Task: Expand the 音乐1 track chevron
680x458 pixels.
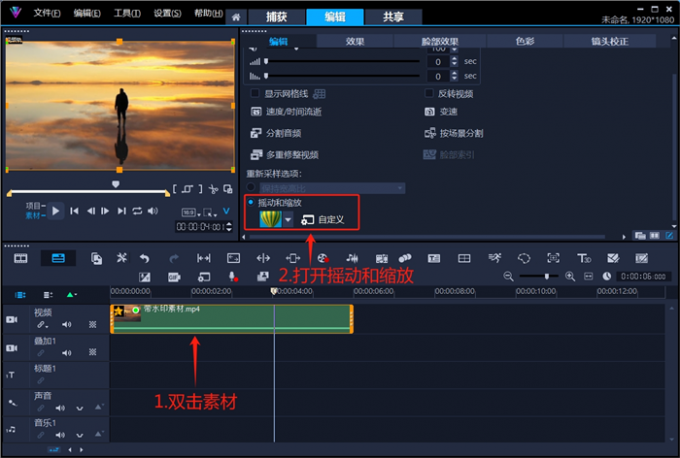Action: pyautogui.click(x=80, y=435)
